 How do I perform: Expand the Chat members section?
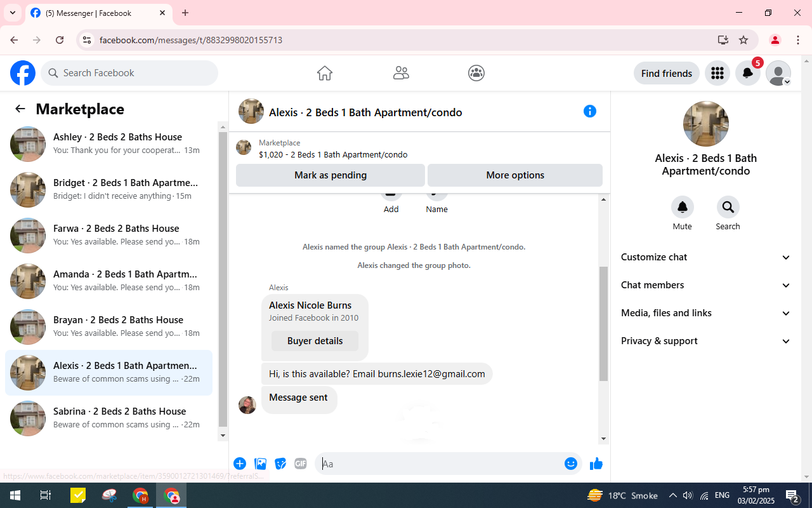click(705, 285)
